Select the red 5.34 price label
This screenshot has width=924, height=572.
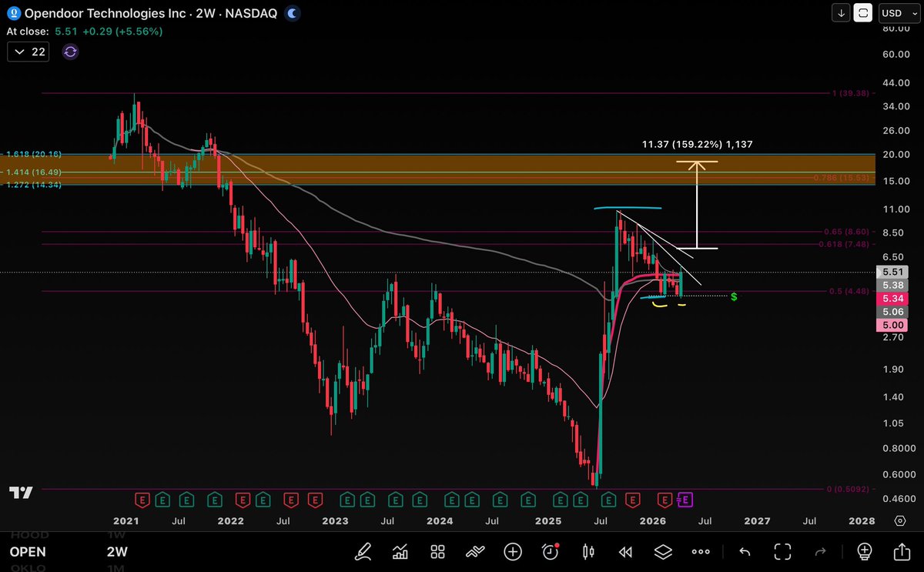891,299
